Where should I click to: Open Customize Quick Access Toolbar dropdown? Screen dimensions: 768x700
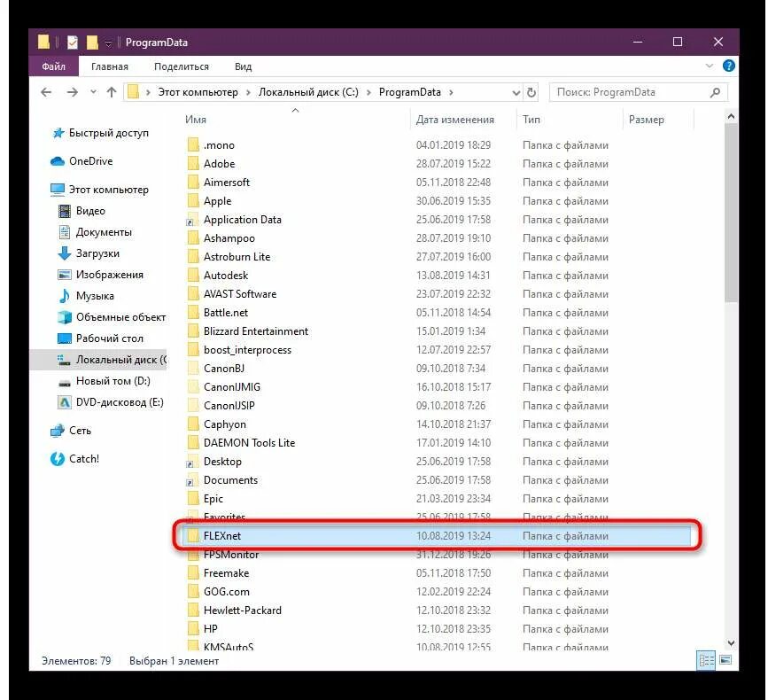point(108,43)
